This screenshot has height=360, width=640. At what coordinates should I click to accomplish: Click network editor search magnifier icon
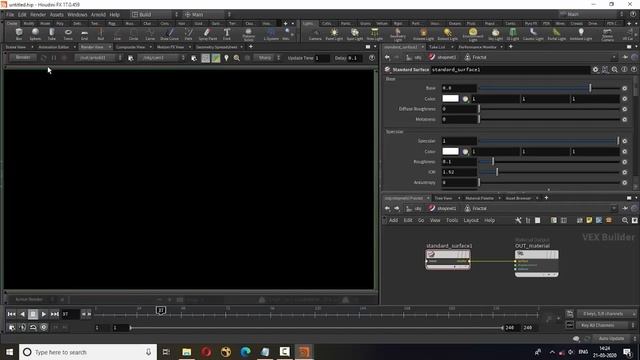point(625,220)
